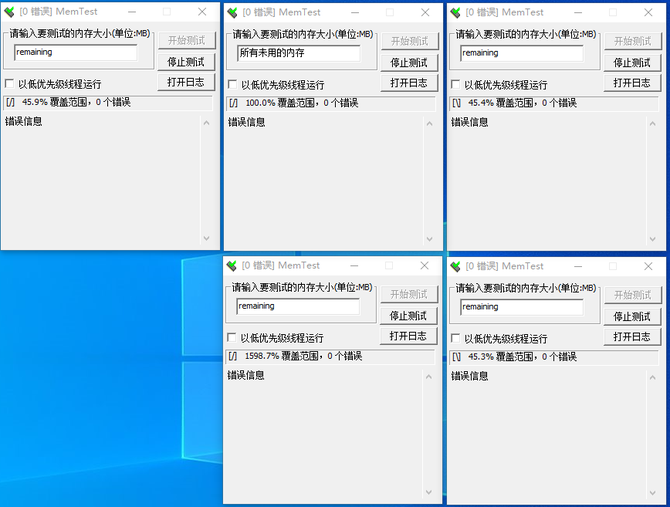This screenshot has width=670, height=507.
Task: Stop the test in the 1598.7% coverage window
Action: point(408,315)
